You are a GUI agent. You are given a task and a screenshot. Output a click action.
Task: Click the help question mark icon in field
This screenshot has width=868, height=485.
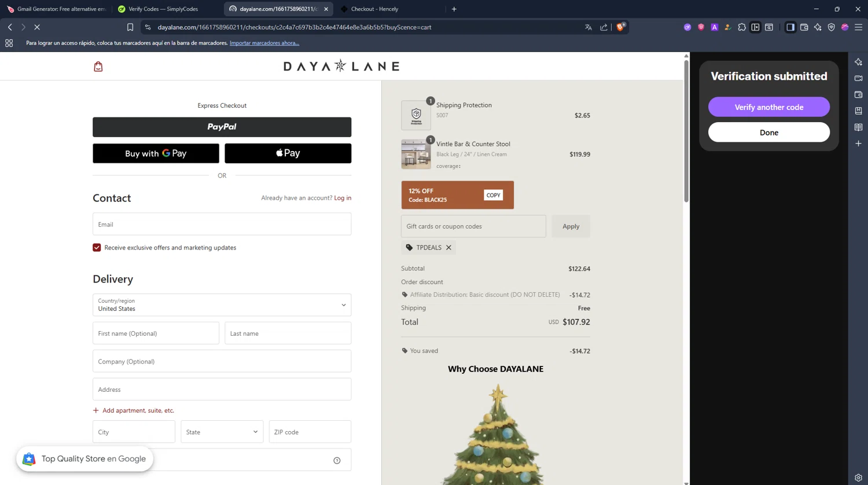pos(337,461)
